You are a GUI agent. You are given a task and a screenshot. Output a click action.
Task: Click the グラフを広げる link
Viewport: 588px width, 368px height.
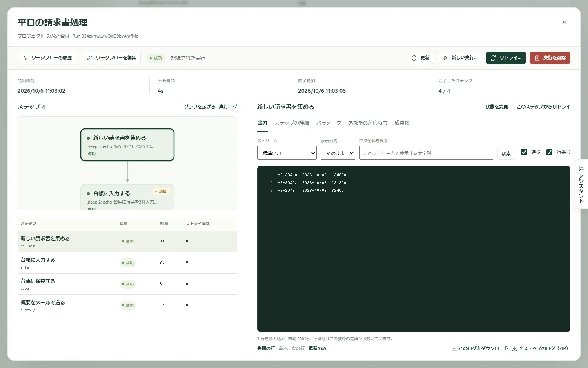pyautogui.click(x=199, y=107)
